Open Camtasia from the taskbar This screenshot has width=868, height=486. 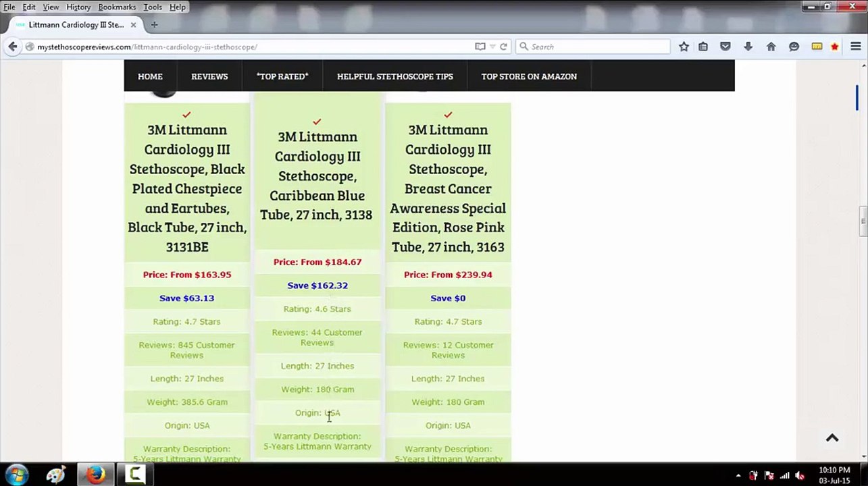(x=135, y=475)
